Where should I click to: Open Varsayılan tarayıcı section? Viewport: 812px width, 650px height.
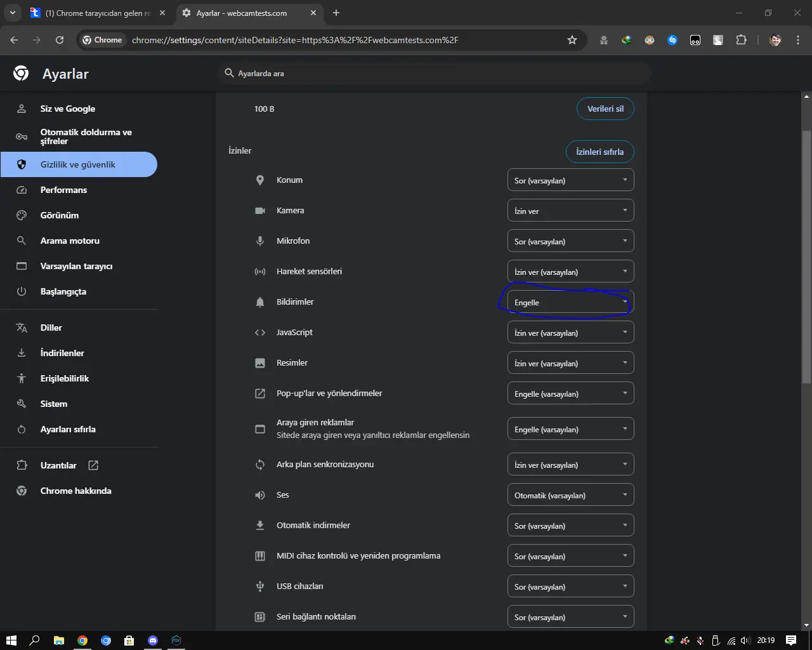coord(79,266)
